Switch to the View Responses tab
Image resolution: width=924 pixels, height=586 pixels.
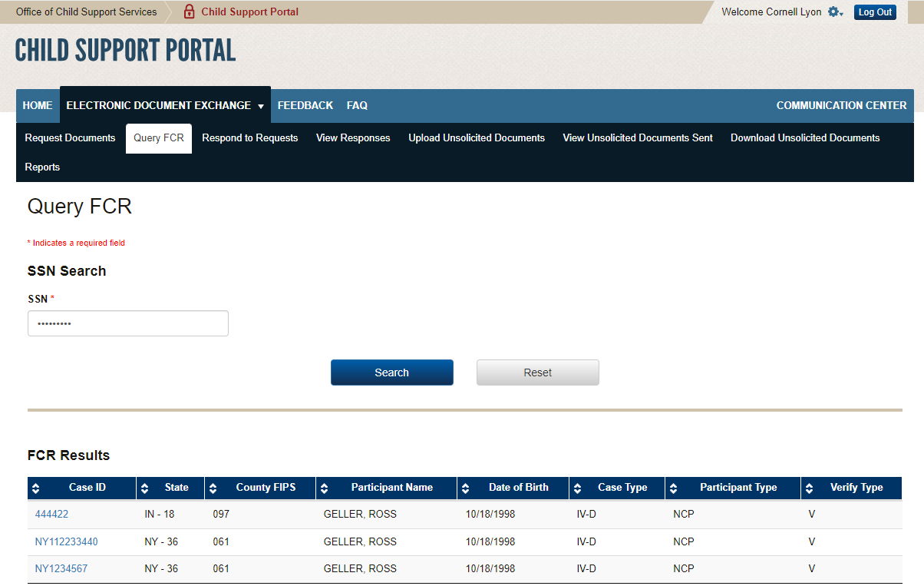(x=353, y=138)
